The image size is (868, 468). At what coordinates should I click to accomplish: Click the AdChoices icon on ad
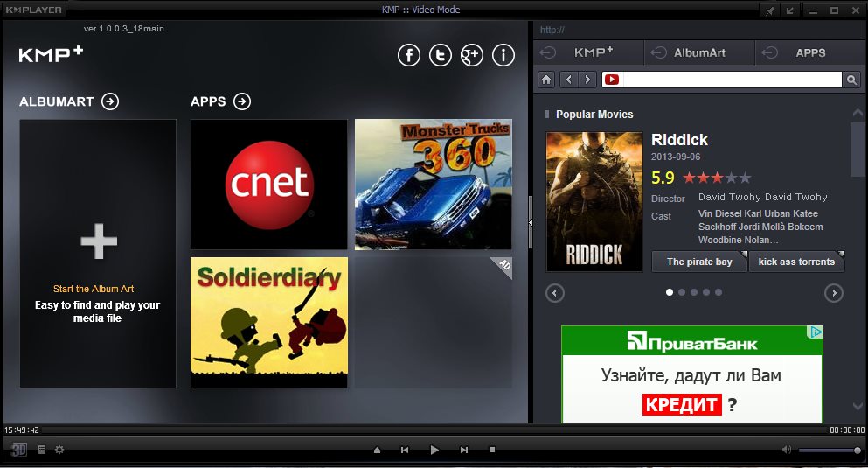click(816, 332)
